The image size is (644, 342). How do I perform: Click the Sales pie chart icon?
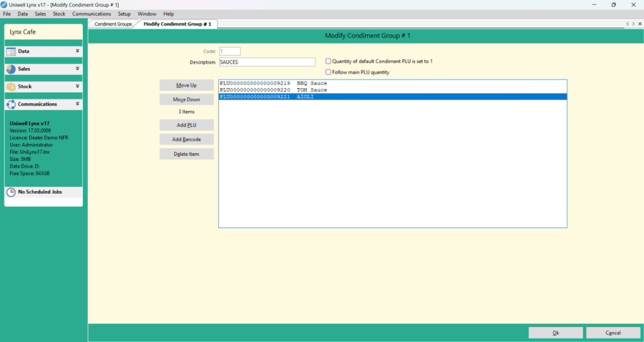coord(11,69)
